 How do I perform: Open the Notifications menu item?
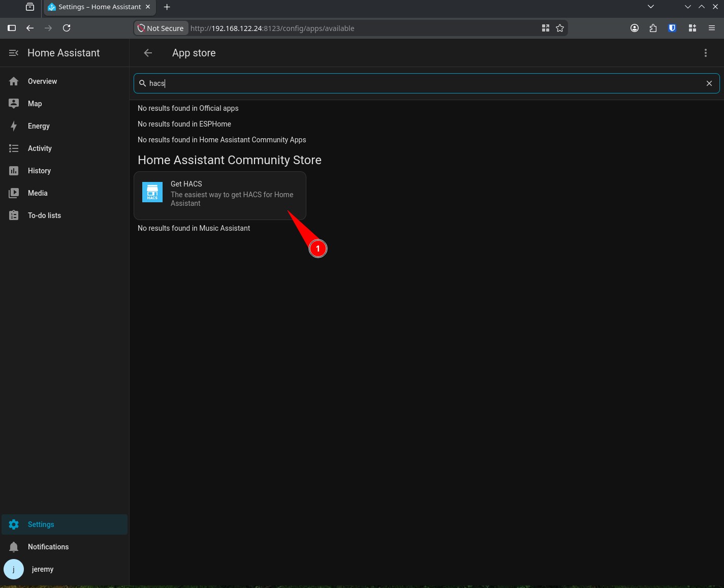click(x=65, y=547)
